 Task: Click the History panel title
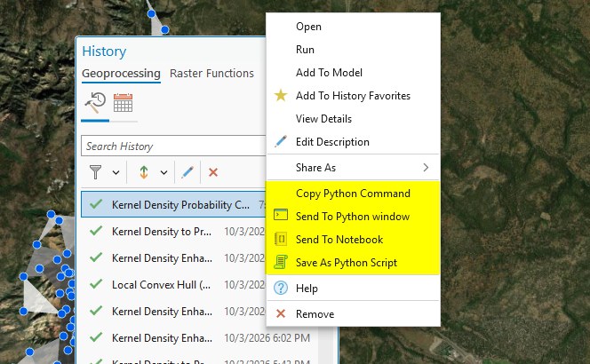pos(104,51)
